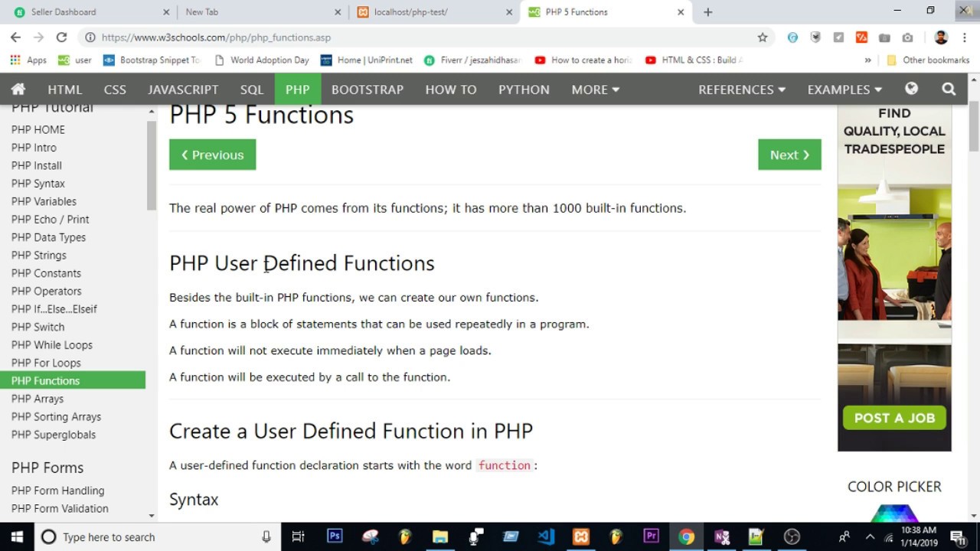980x551 pixels.
Task: Click the Windows taskbar search box
Action: tap(158, 536)
